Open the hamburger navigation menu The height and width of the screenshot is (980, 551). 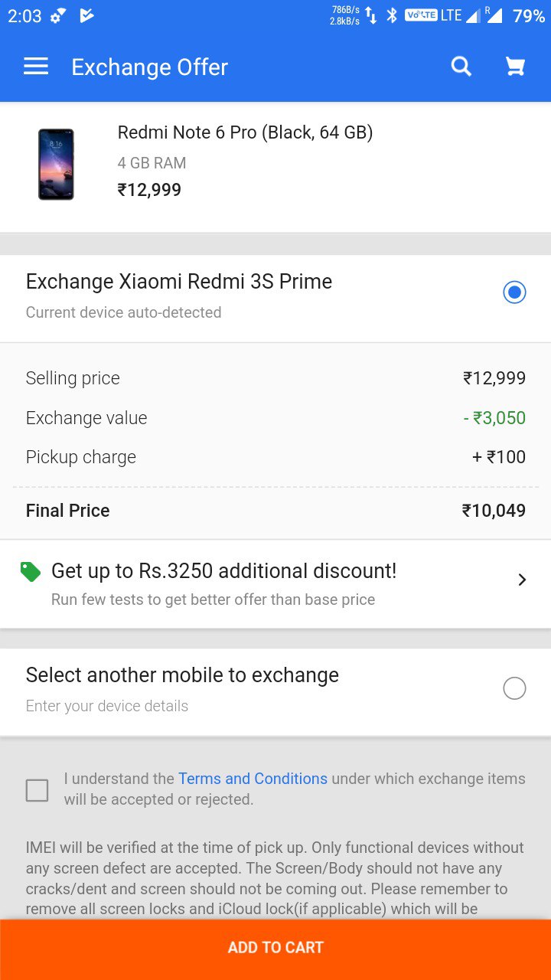[x=36, y=67]
